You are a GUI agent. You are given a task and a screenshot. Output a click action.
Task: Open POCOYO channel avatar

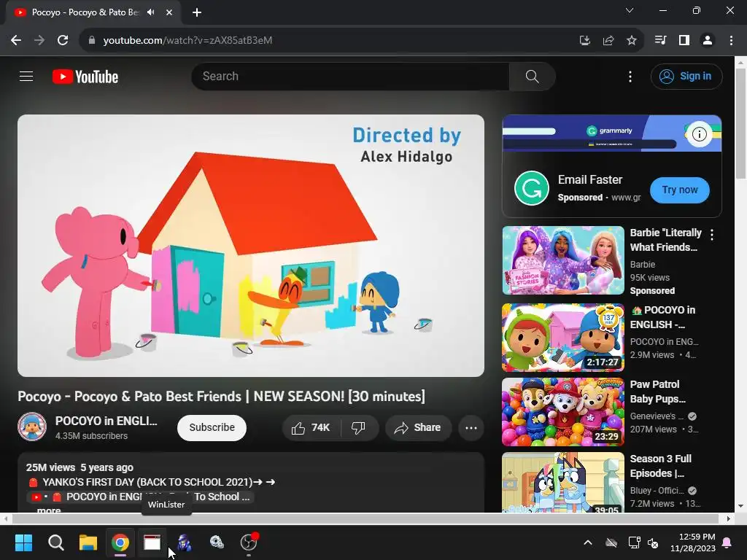click(32, 427)
